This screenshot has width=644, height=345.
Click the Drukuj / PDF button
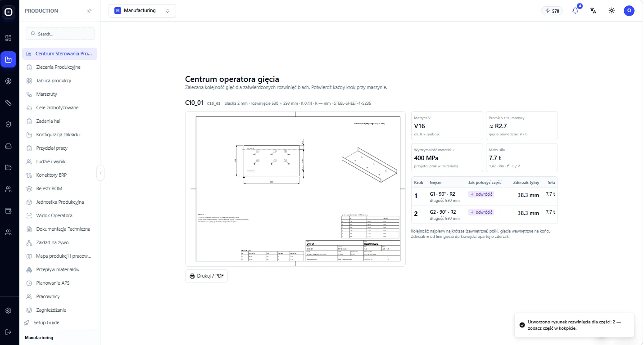(x=207, y=276)
